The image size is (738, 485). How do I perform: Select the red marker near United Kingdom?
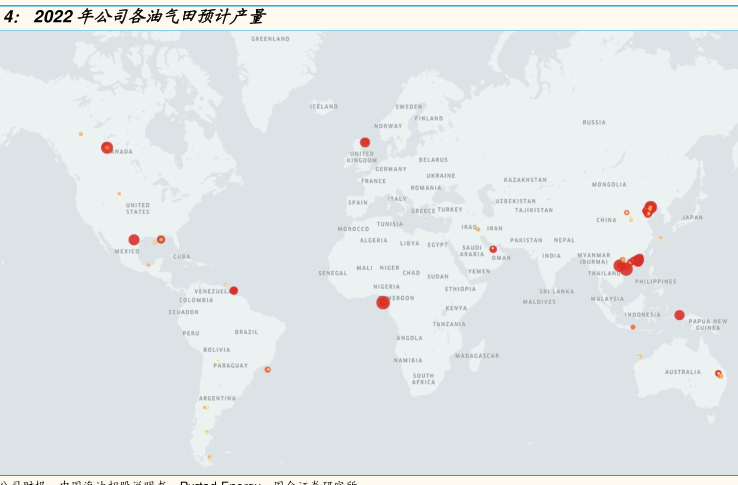pyautogui.click(x=365, y=142)
